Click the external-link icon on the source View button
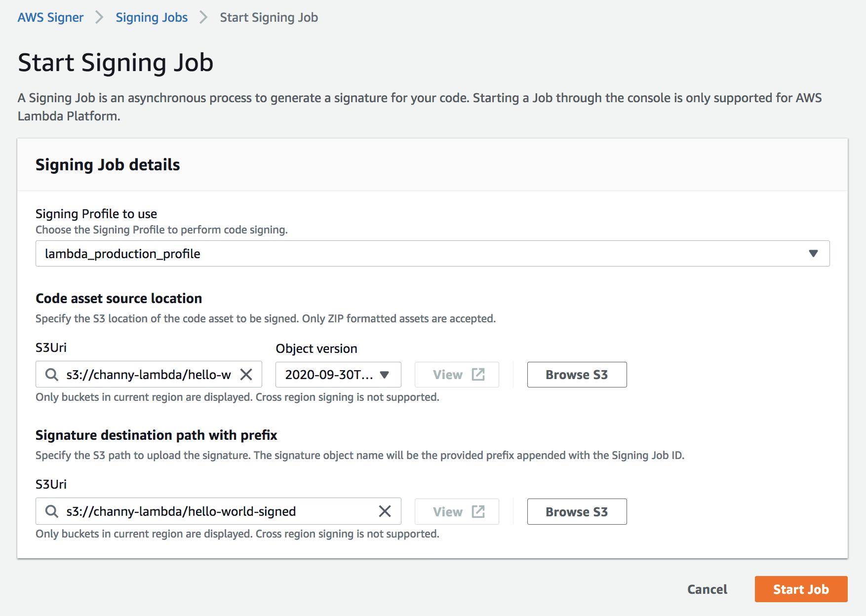 point(477,374)
